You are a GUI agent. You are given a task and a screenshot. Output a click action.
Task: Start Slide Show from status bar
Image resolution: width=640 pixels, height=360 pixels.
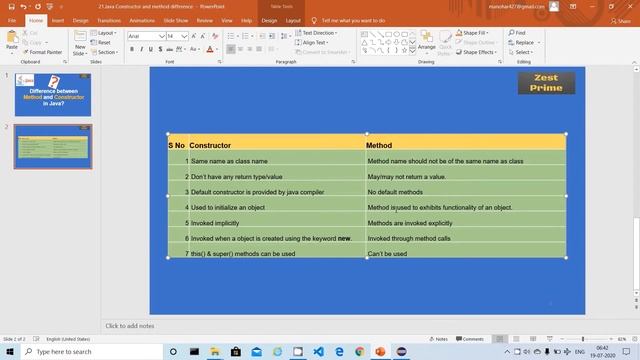tap(550, 339)
